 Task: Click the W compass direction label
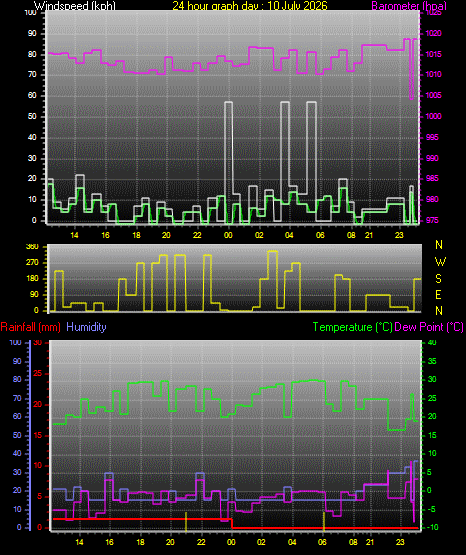pyautogui.click(x=440, y=262)
